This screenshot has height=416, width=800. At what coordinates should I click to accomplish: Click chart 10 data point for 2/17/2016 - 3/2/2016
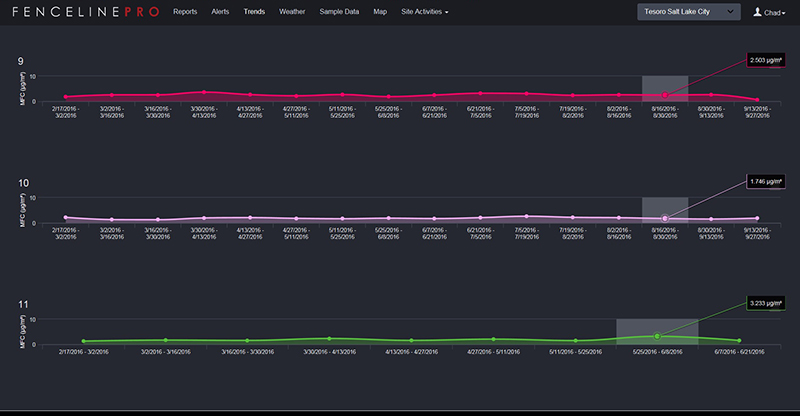pos(66,217)
